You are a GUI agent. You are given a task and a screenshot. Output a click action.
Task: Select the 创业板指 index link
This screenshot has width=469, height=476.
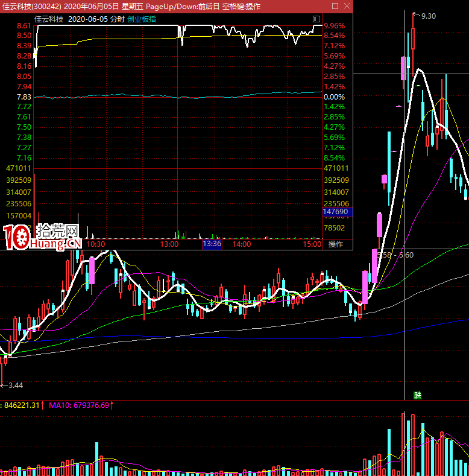click(x=142, y=19)
